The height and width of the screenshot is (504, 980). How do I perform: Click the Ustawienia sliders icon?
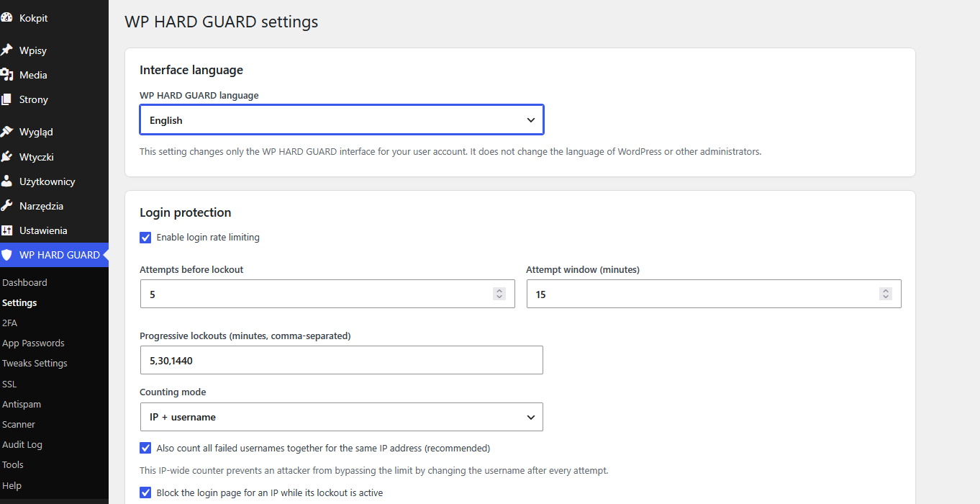click(x=6, y=230)
